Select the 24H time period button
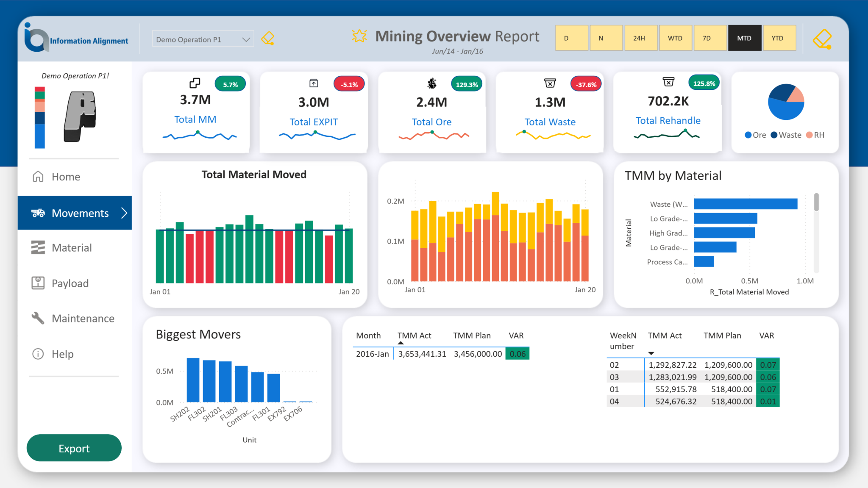This screenshot has width=868, height=488. point(641,38)
